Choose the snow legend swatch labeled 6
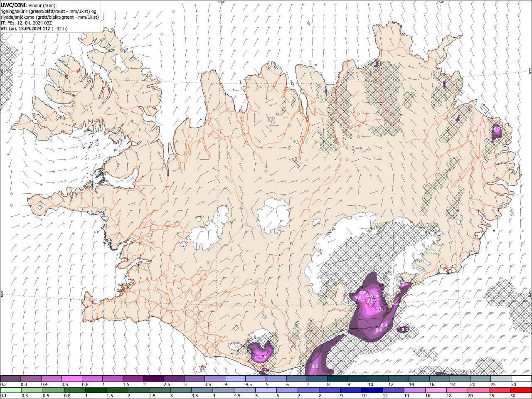The image size is (532, 399). [x=296, y=379]
